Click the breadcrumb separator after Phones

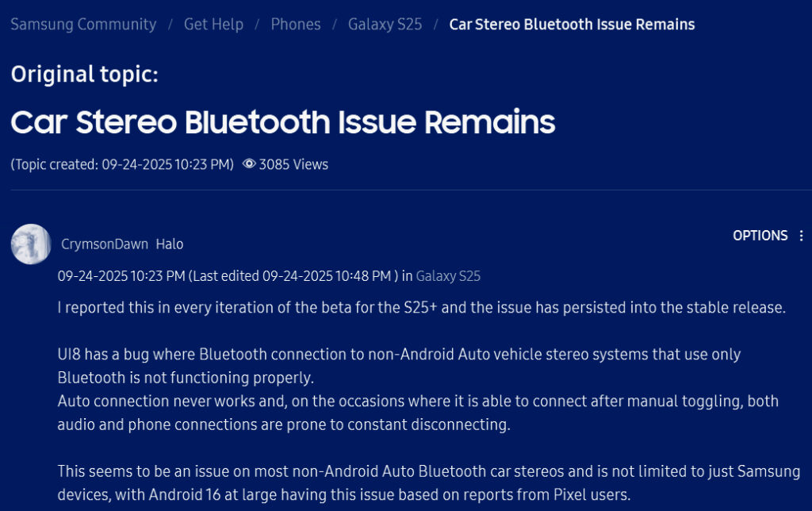point(334,25)
